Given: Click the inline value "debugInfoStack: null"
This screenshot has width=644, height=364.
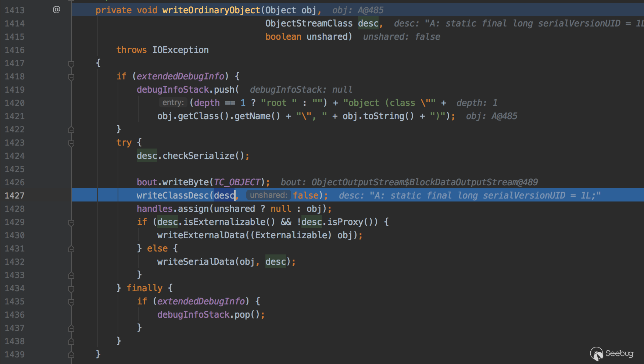Looking at the screenshot, I should click(301, 89).
